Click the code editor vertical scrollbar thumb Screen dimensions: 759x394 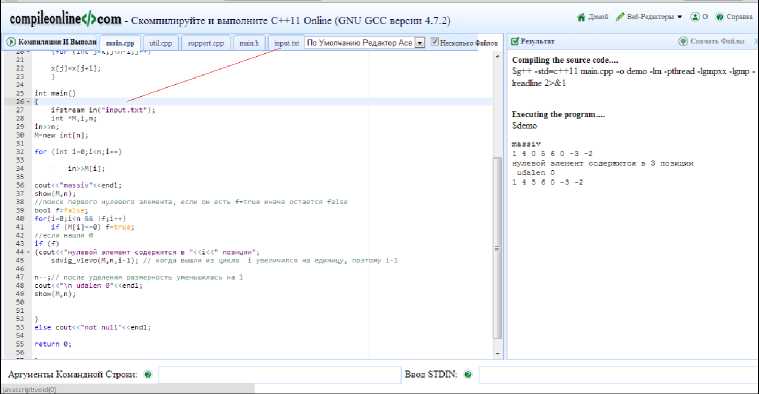point(497,248)
